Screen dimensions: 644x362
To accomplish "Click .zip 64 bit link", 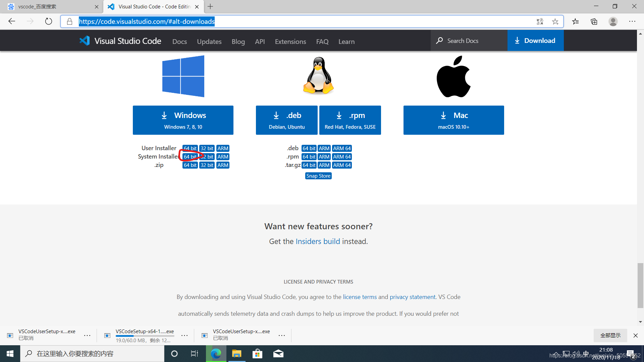I will tap(190, 165).
